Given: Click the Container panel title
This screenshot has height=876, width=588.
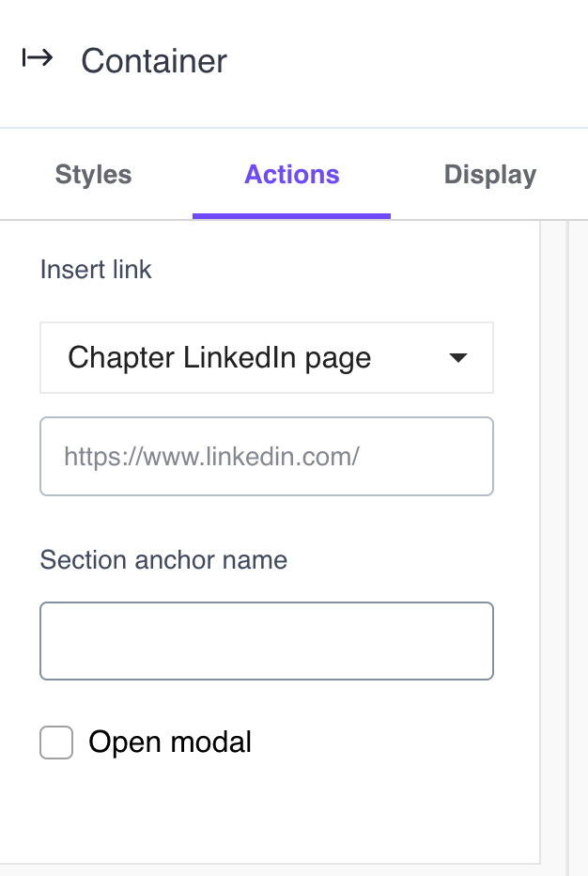Looking at the screenshot, I should pos(154,61).
